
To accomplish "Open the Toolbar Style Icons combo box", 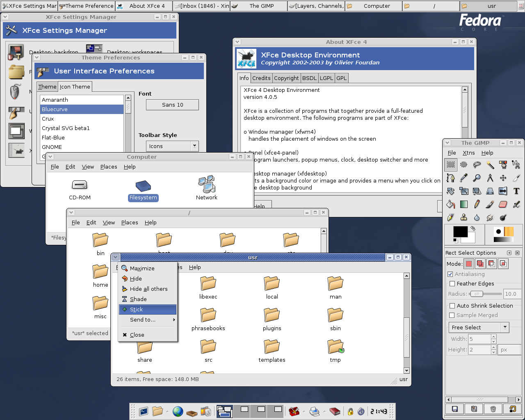I will [172, 146].
